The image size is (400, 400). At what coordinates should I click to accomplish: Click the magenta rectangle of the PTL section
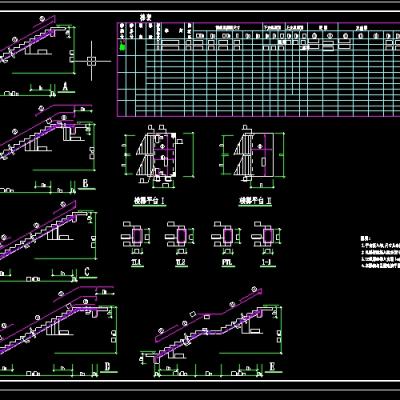(x=228, y=236)
